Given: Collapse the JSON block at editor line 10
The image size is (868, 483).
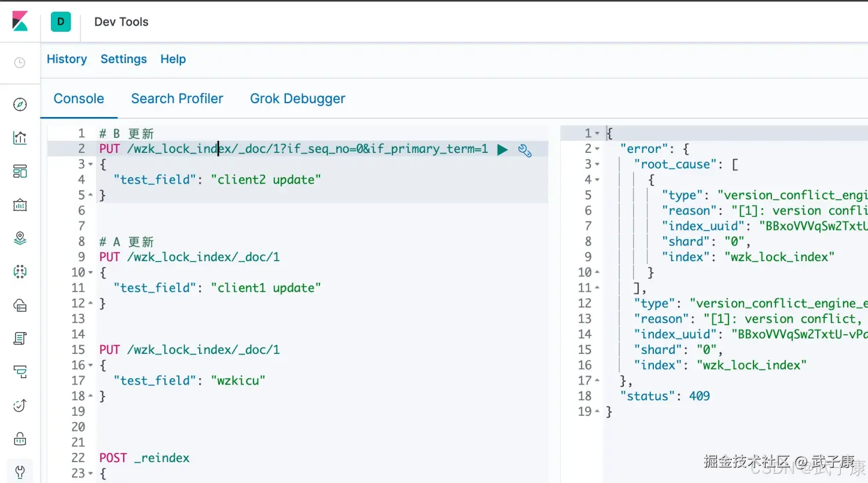Looking at the screenshot, I should (x=90, y=273).
